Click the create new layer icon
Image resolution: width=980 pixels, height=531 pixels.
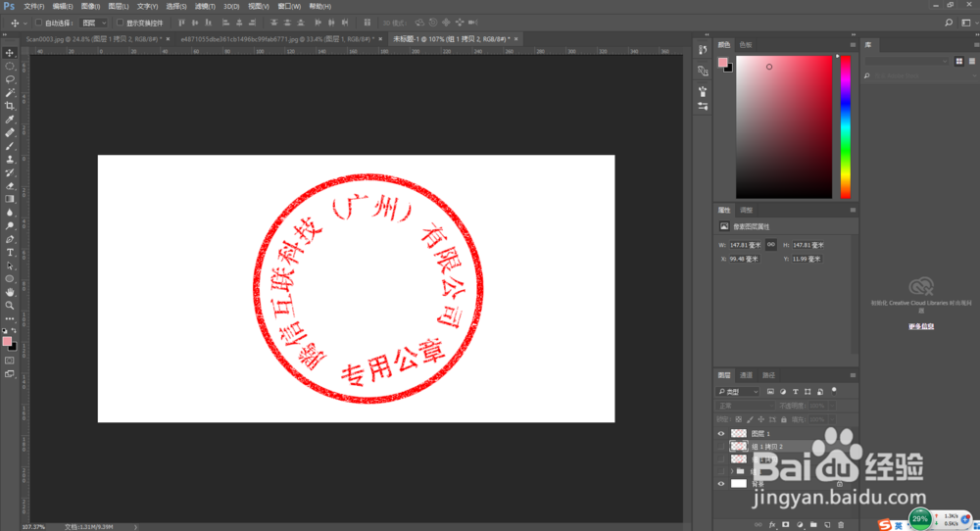tap(827, 525)
